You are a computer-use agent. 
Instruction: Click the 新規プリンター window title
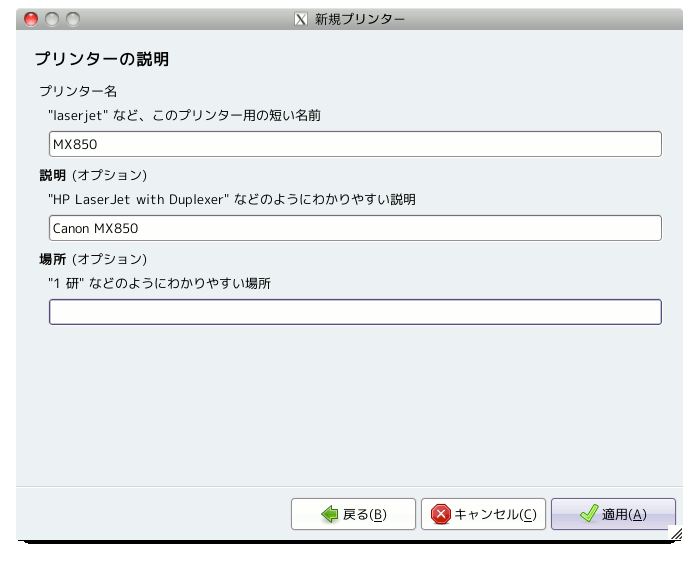coord(360,19)
